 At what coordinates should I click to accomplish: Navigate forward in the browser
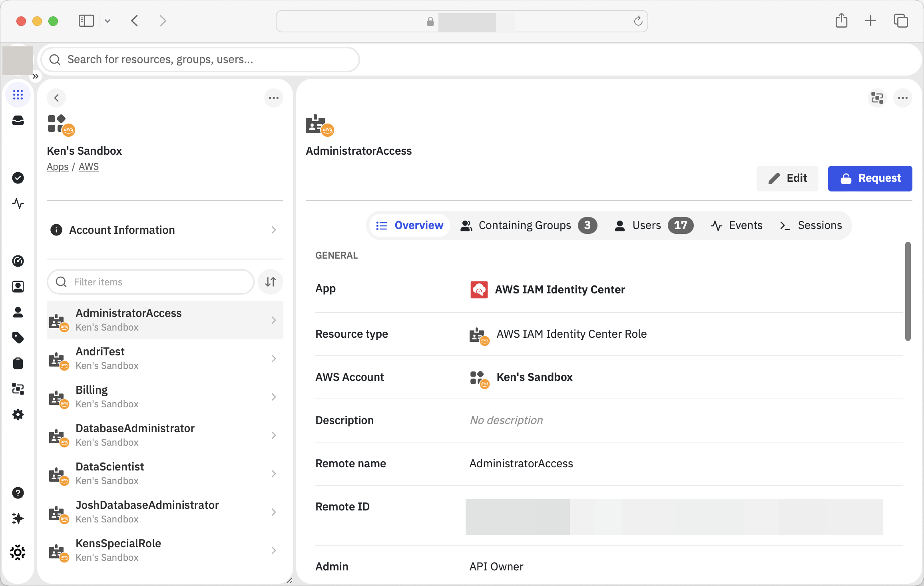point(163,21)
